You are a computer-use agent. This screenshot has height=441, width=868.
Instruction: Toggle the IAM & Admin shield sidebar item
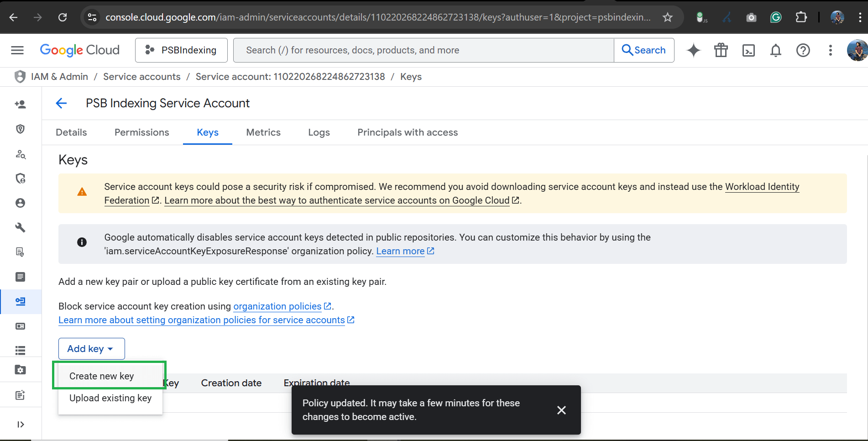21,129
